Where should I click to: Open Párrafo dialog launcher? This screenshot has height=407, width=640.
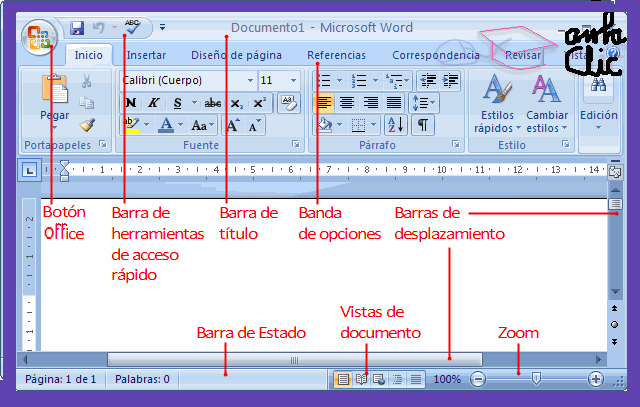(x=456, y=144)
